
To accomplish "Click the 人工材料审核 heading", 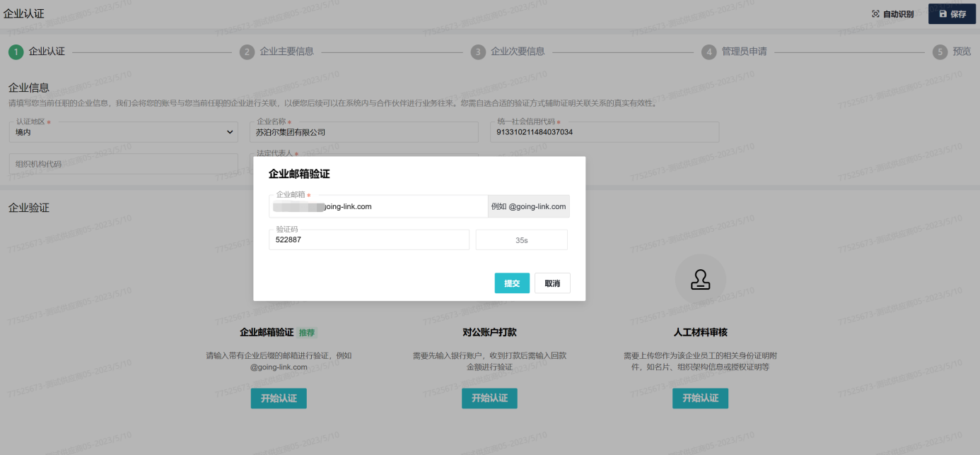I will click(700, 332).
